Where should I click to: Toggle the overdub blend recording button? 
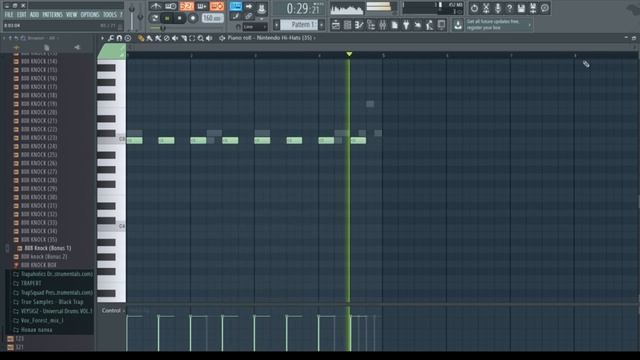point(202,6)
